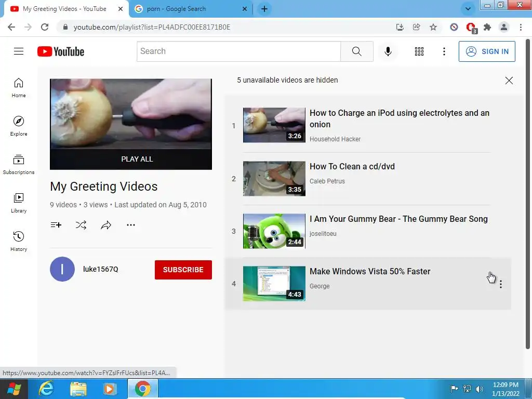Close the My Greeting Videos tab

click(x=121, y=9)
